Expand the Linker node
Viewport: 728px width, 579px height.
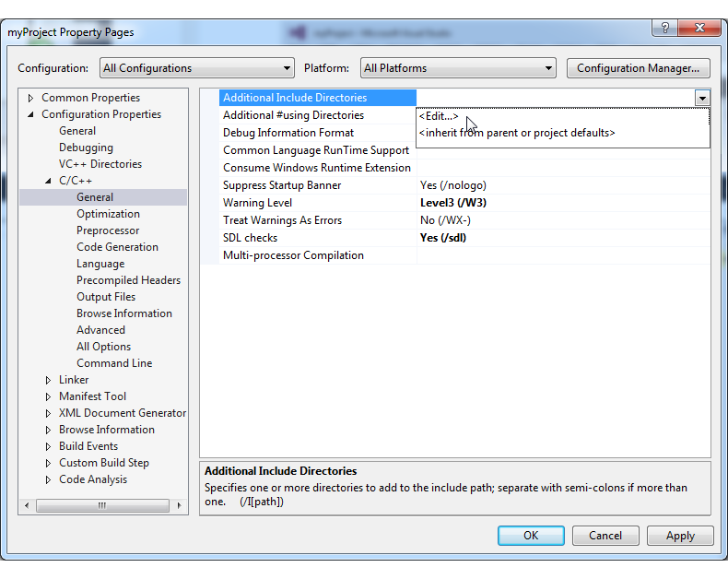[48, 380]
